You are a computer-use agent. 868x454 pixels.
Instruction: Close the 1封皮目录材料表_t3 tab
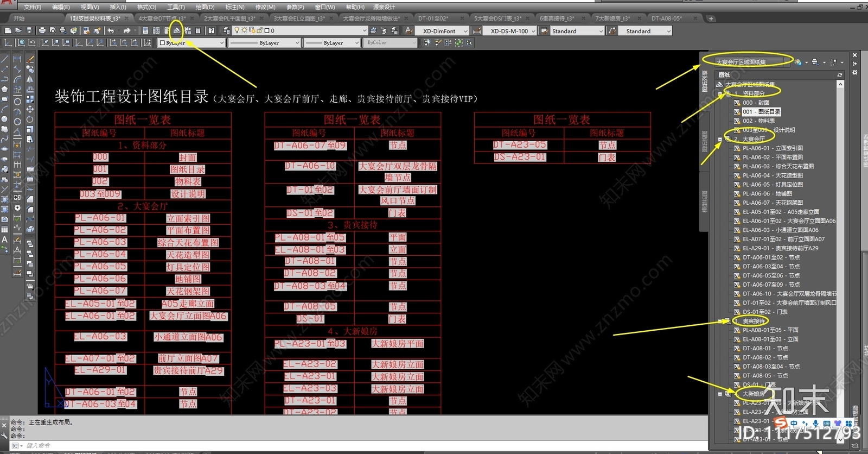tap(126, 18)
